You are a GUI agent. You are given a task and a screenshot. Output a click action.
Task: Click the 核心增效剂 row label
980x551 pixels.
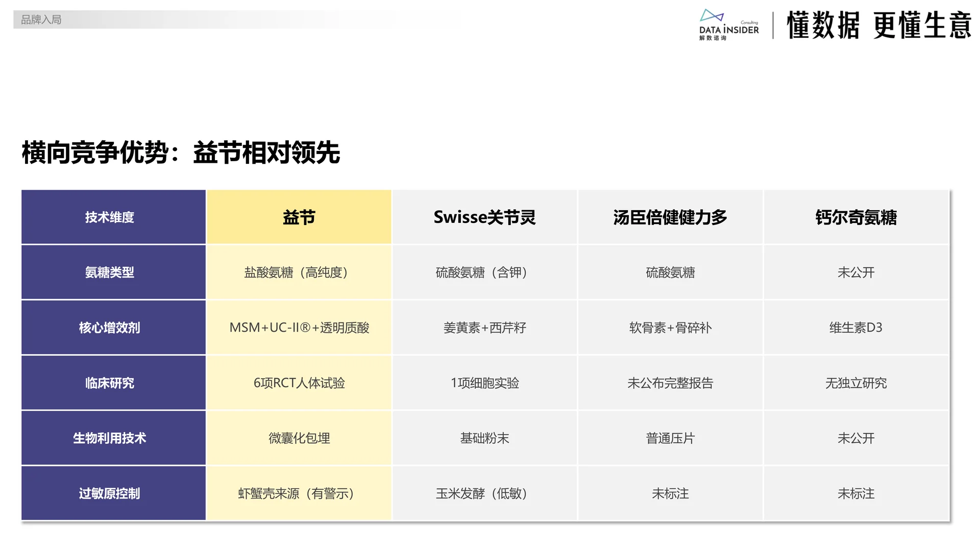point(112,328)
